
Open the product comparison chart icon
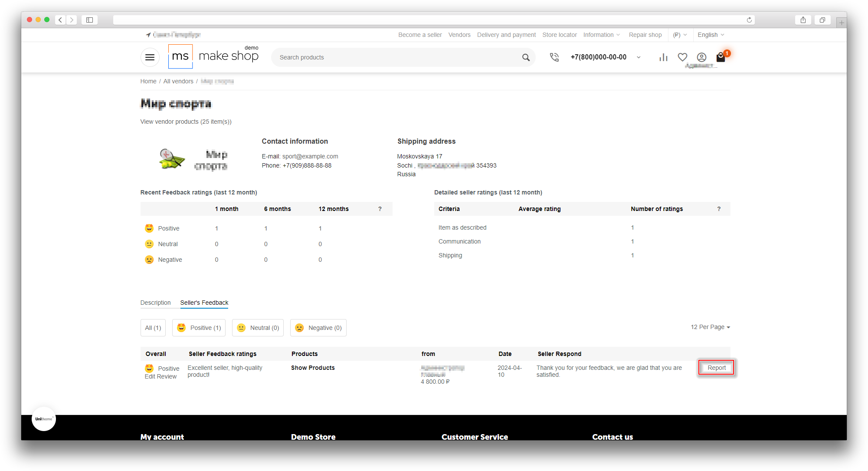click(x=663, y=57)
